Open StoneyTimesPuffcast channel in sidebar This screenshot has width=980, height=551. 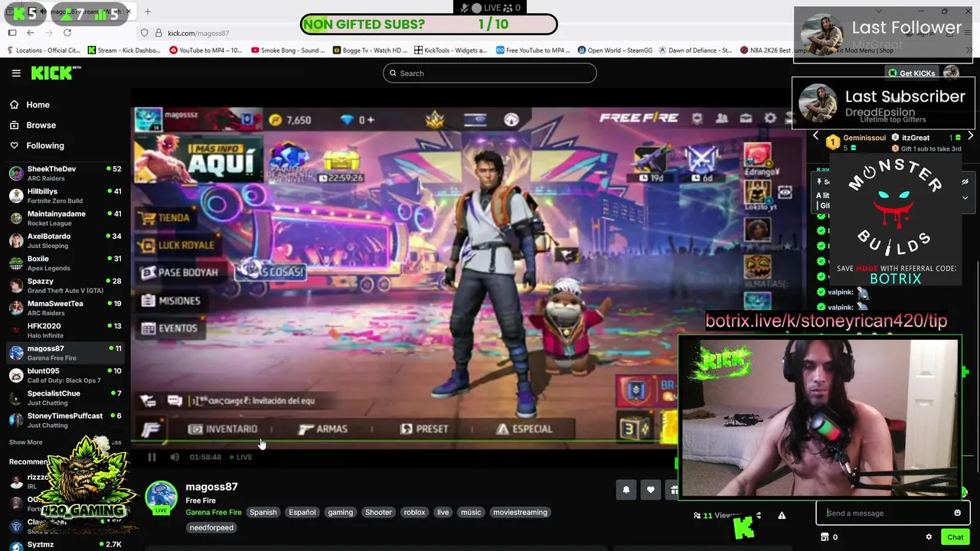[x=65, y=420]
